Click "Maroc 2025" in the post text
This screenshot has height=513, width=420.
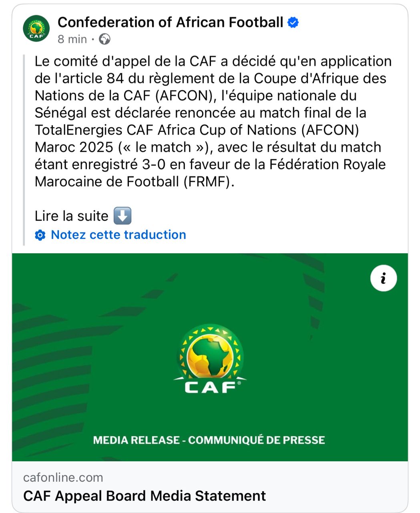[x=74, y=147]
